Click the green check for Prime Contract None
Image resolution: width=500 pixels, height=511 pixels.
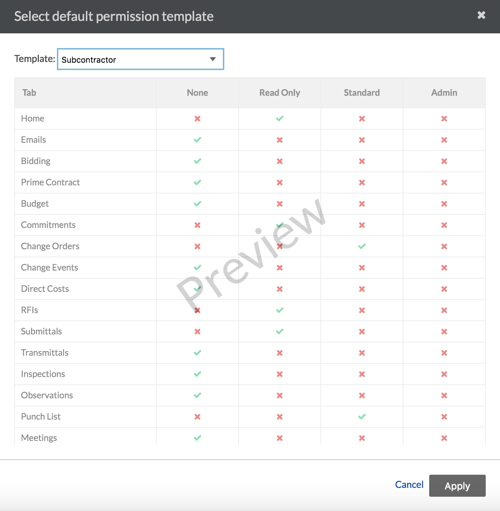(197, 182)
